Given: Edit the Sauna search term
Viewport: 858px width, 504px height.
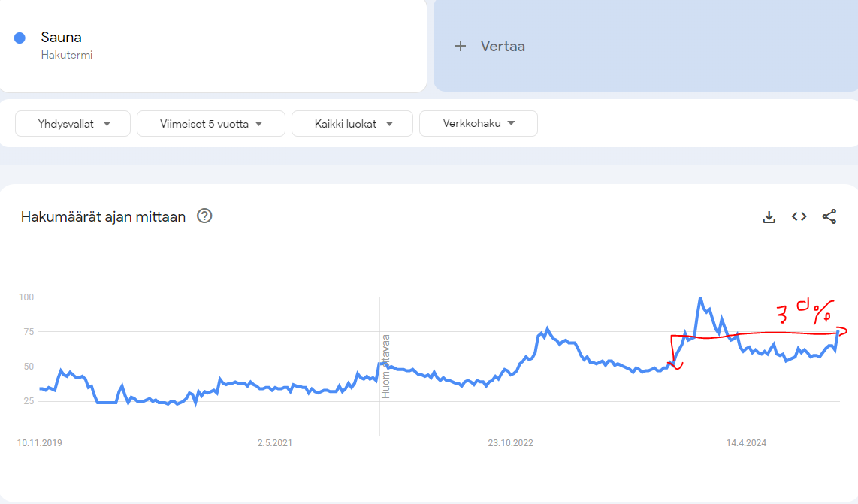Looking at the screenshot, I should tap(62, 38).
